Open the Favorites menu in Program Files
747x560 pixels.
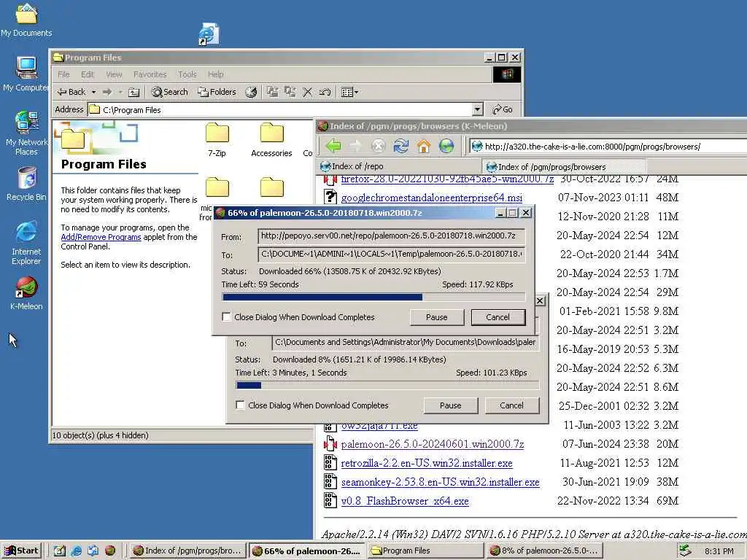tap(150, 74)
